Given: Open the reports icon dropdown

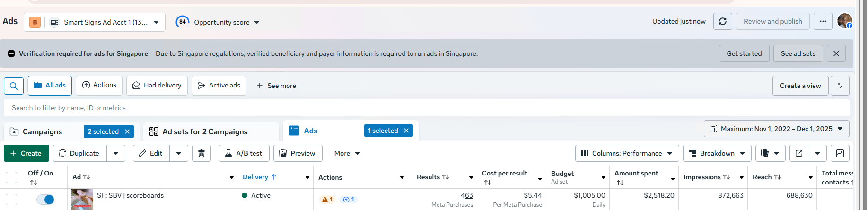Looking at the screenshot, I should coord(770,153).
